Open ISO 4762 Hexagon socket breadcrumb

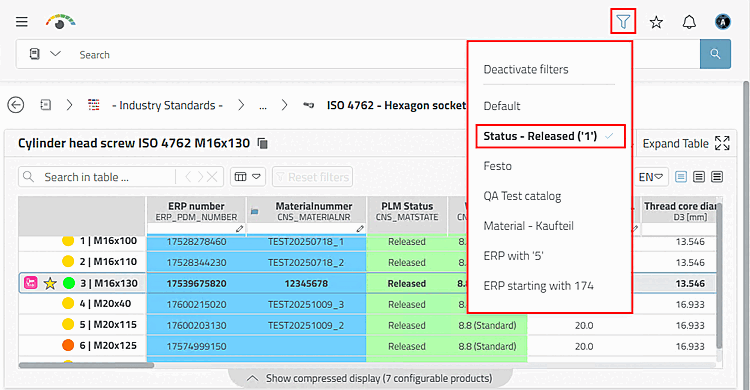coord(396,105)
